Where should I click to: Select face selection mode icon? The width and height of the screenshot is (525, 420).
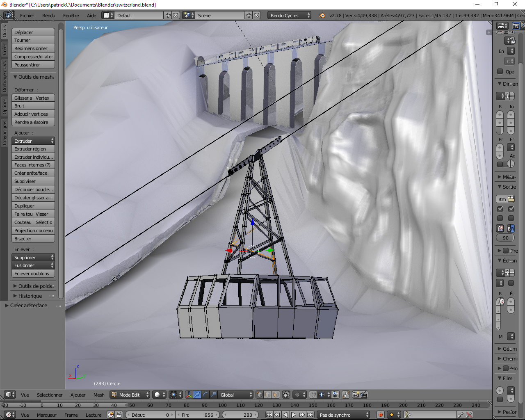click(x=276, y=395)
